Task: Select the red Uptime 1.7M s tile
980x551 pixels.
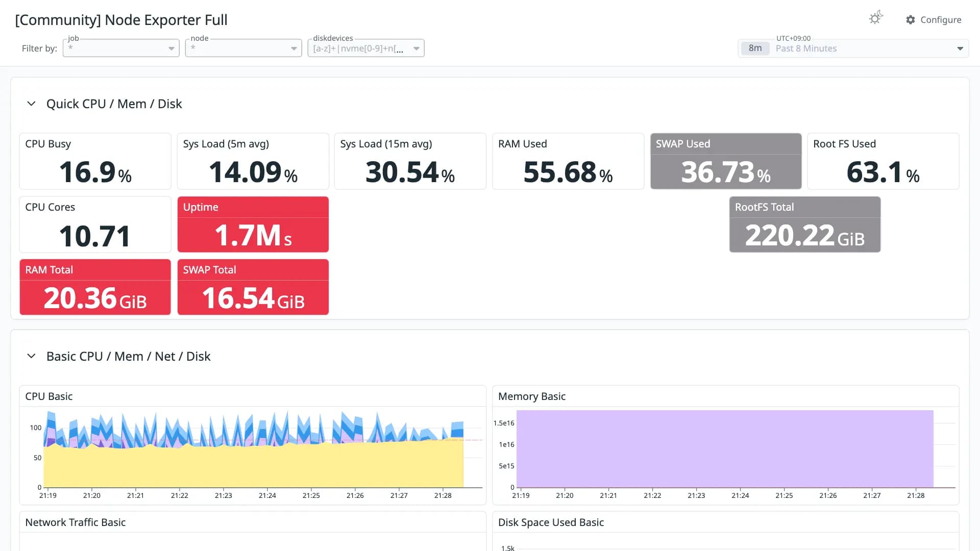Action: 253,224
